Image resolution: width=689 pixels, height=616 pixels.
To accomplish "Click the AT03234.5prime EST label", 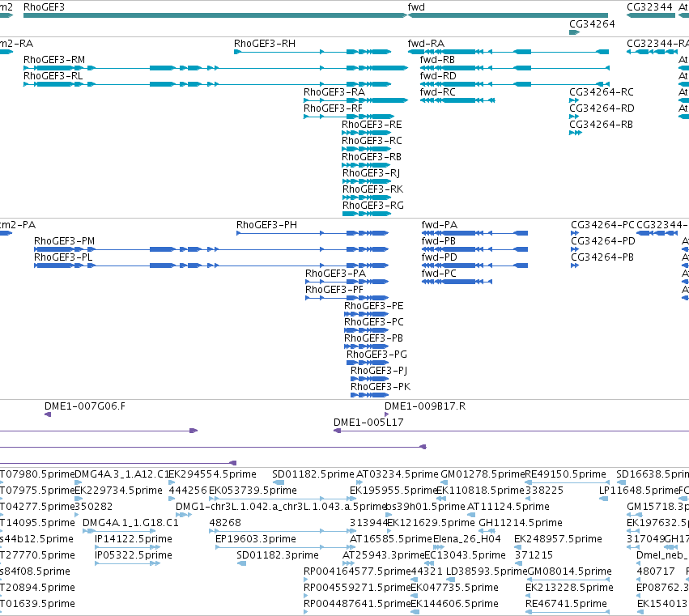I will [398, 474].
